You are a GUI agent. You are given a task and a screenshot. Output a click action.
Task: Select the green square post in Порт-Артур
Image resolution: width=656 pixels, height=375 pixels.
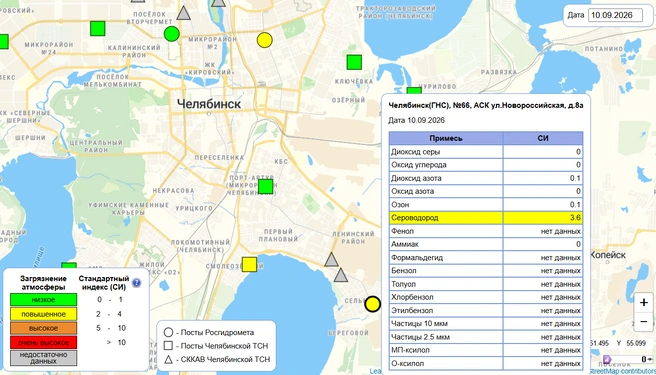pos(265,187)
